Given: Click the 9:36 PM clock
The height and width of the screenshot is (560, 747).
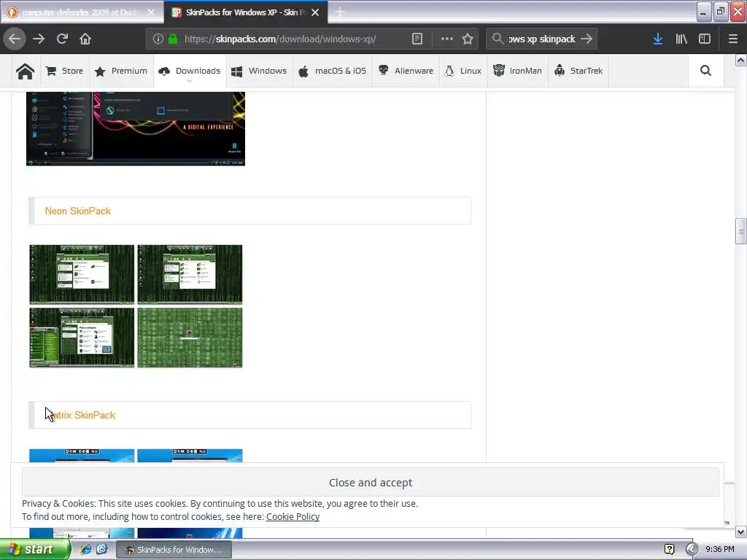Looking at the screenshot, I should [x=720, y=550].
